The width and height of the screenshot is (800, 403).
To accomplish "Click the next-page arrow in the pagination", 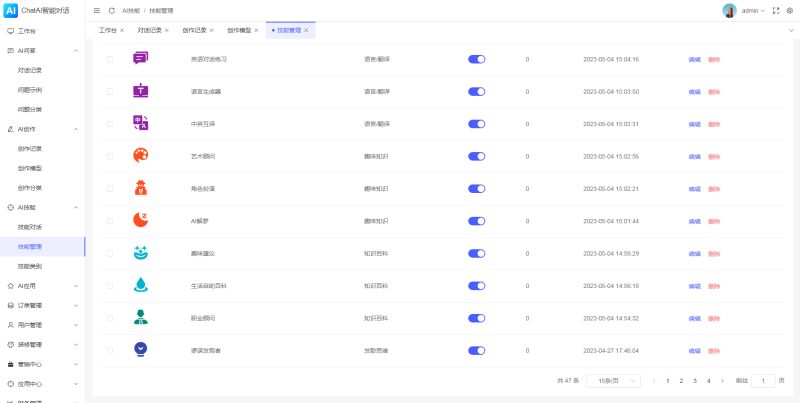I will click(722, 381).
